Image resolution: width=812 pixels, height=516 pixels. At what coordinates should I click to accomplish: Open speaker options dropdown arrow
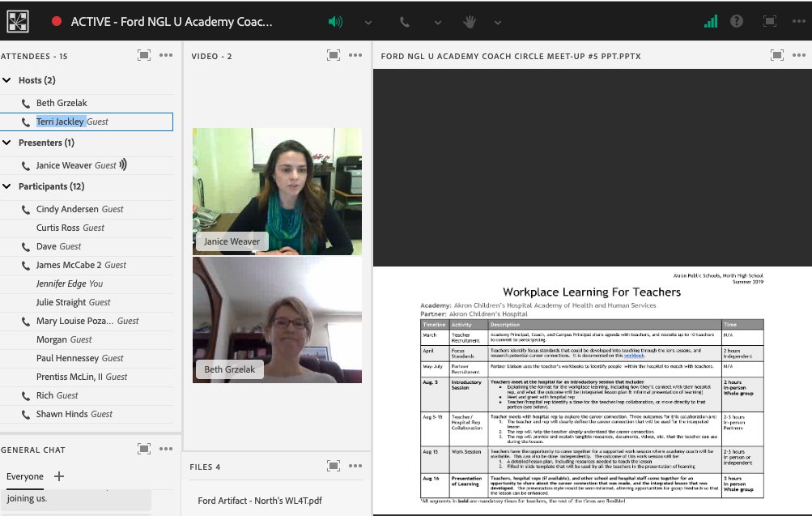click(x=368, y=23)
